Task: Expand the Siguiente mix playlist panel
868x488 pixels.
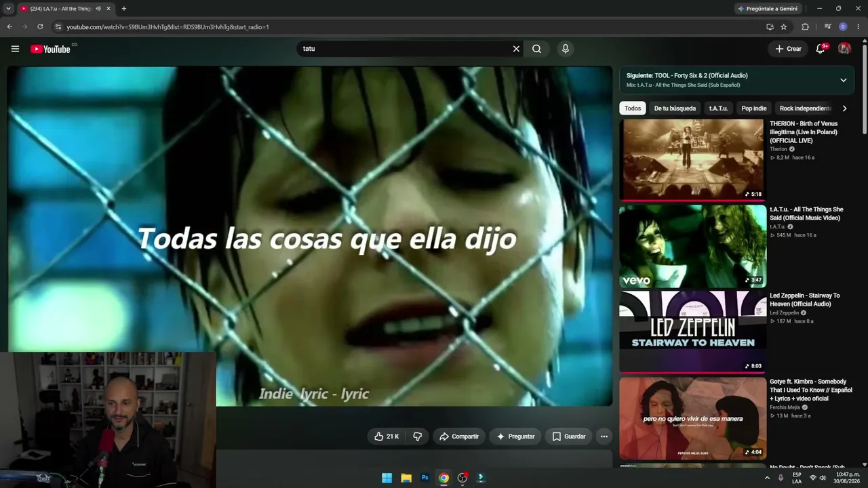Action: tap(844, 80)
